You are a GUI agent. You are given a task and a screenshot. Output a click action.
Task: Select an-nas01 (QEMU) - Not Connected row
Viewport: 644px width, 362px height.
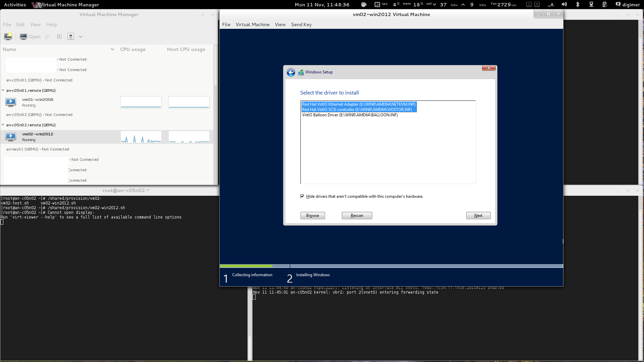tap(107, 149)
